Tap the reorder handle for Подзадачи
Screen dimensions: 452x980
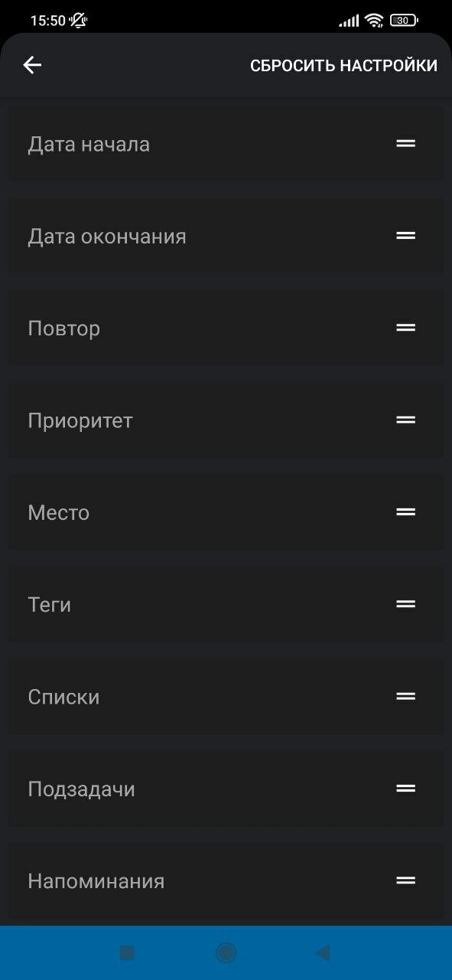(x=406, y=789)
